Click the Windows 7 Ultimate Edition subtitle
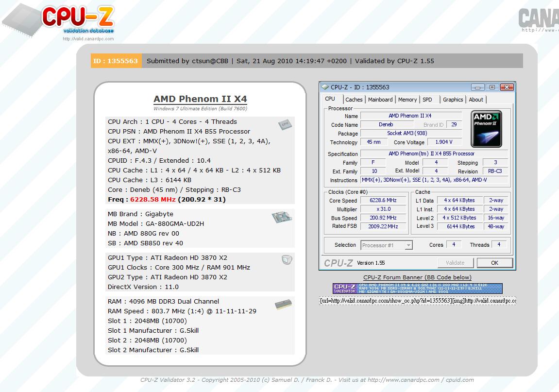 point(200,108)
